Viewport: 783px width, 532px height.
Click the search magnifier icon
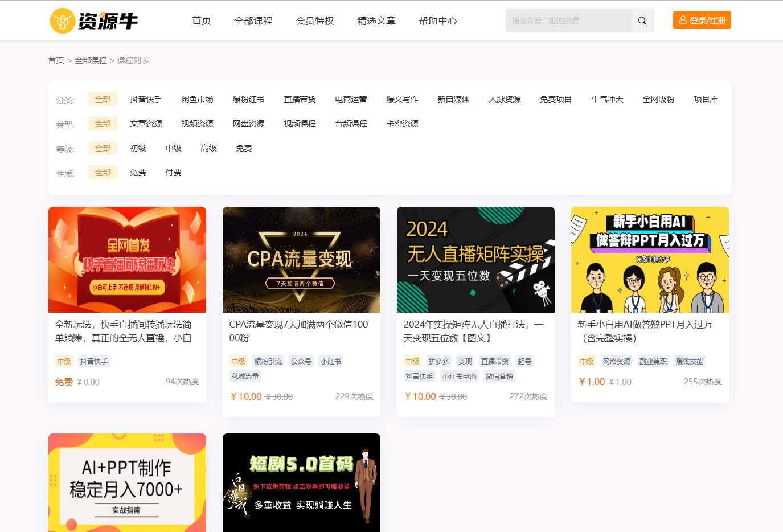coord(641,20)
